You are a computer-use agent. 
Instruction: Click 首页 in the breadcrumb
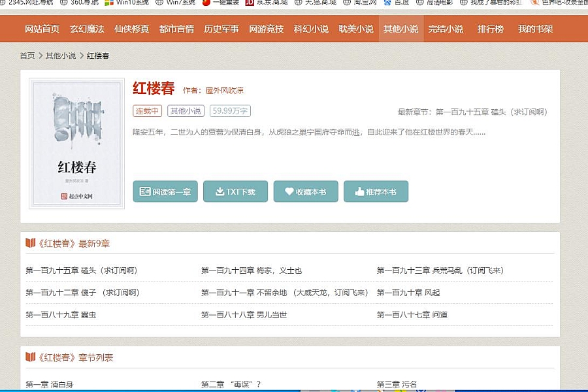click(x=27, y=56)
